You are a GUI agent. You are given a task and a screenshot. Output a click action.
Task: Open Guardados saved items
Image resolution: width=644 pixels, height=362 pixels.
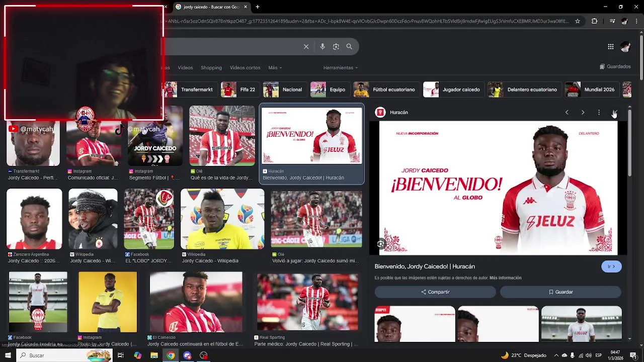point(615,66)
